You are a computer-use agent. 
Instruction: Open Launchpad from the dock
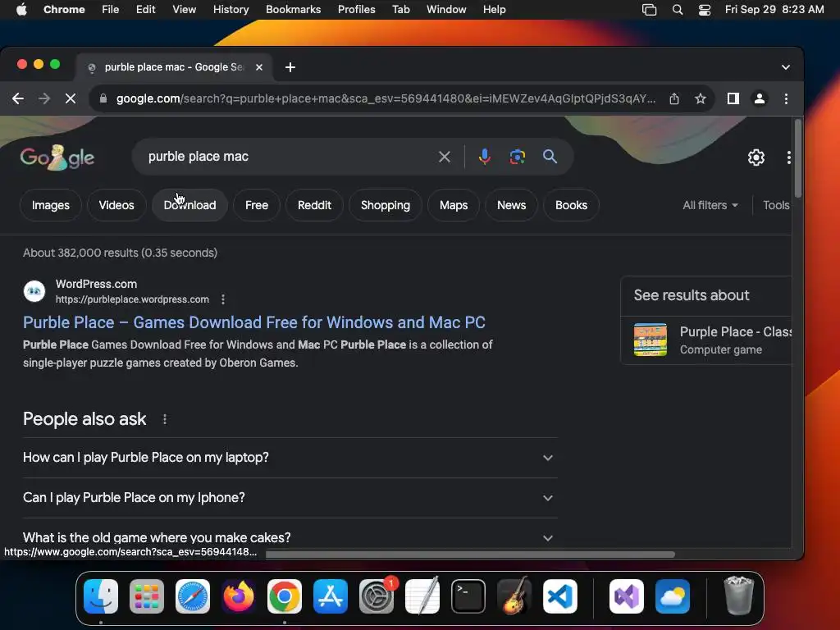point(147,596)
